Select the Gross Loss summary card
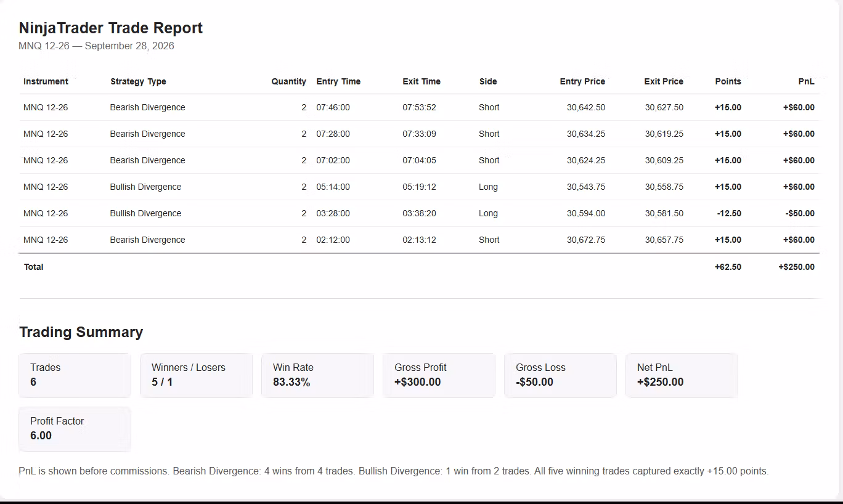The width and height of the screenshot is (843, 504). tap(561, 375)
